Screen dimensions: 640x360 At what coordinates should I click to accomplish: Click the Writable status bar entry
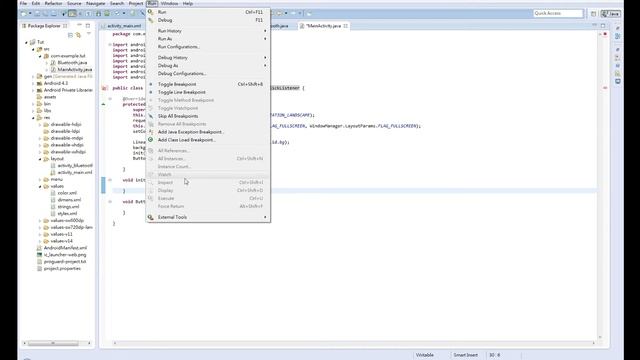pyautogui.click(x=425, y=355)
